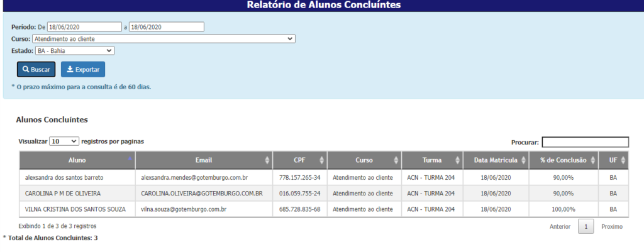Click sort arrows on Curso column header
Viewport: 644px width, 252px height.
[x=396, y=160]
